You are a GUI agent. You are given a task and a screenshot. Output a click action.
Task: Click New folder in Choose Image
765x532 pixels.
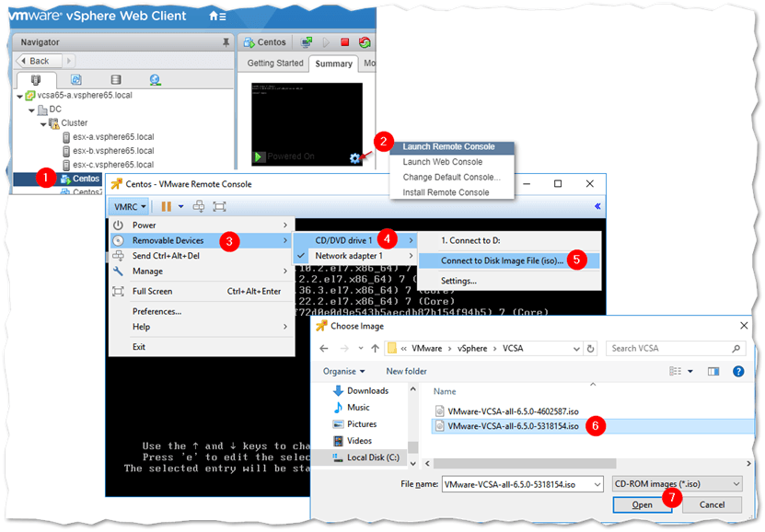(406, 371)
